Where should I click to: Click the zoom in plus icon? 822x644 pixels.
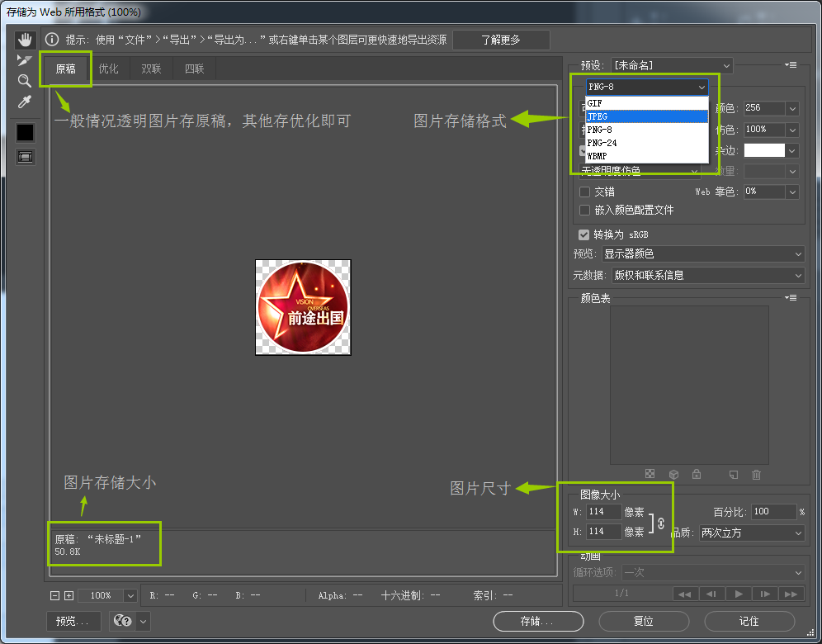point(68,596)
